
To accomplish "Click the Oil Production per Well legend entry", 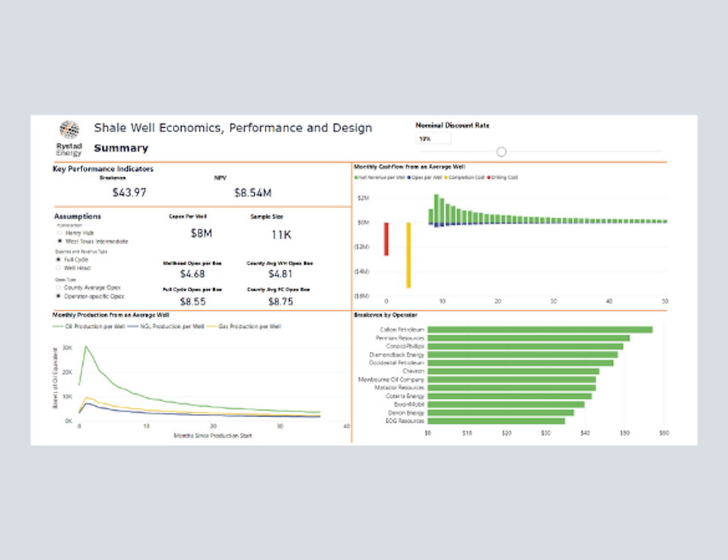I will pos(89,326).
